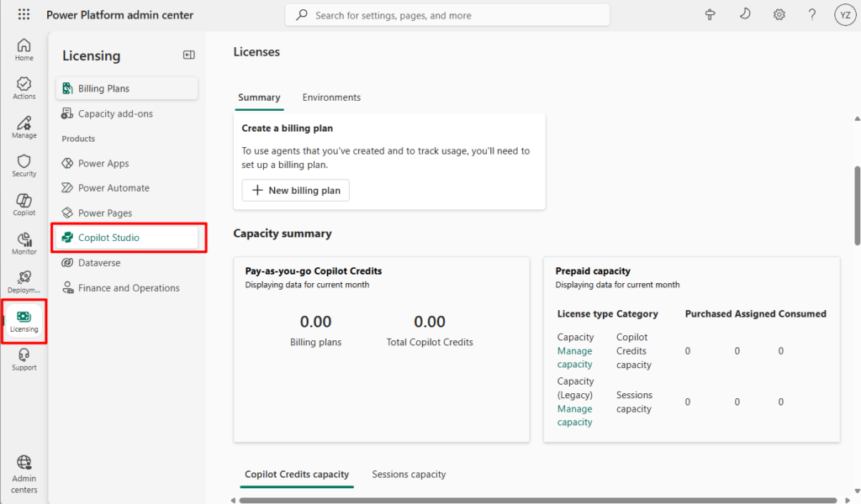The height and width of the screenshot is (504, 861).
Task: Open Capacity add-ons in Licensing menu
Action: [x=115, y=113]
